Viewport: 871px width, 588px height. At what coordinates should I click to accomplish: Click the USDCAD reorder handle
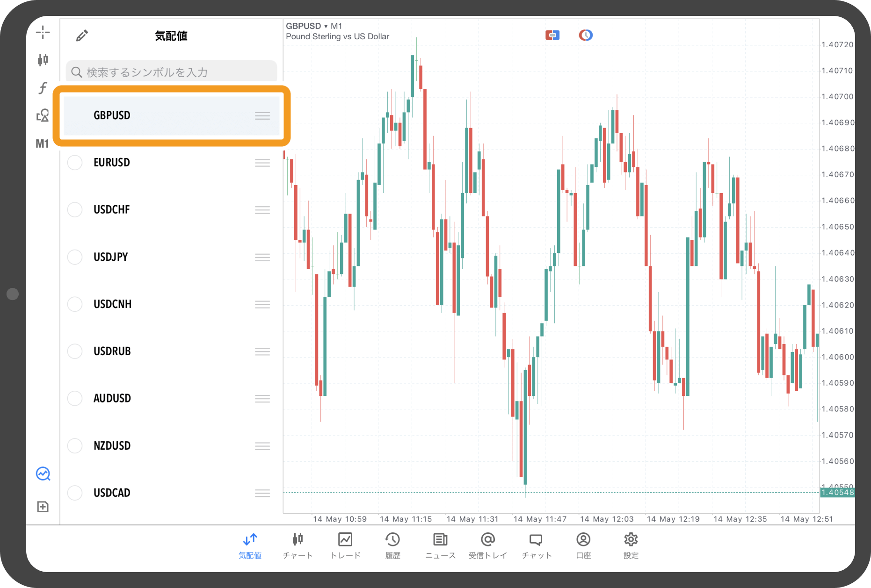(x=262, y=493)
